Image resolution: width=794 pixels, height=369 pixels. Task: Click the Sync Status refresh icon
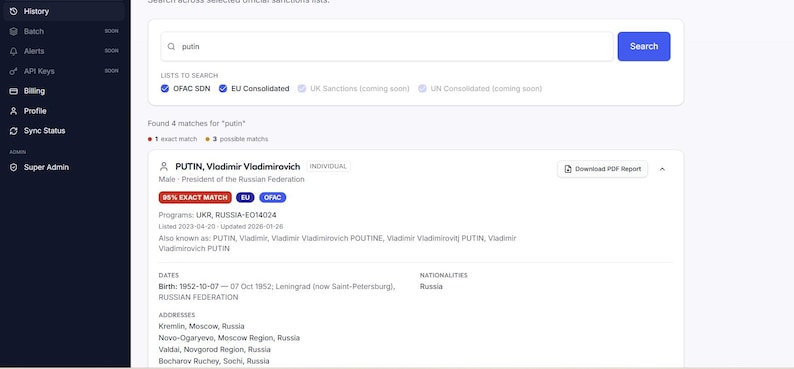14,131
